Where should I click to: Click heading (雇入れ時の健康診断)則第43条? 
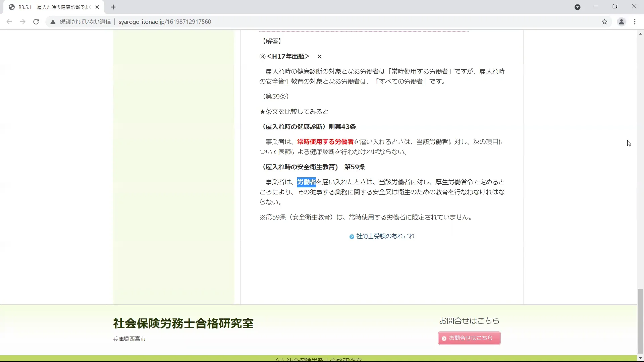point(308,127)
